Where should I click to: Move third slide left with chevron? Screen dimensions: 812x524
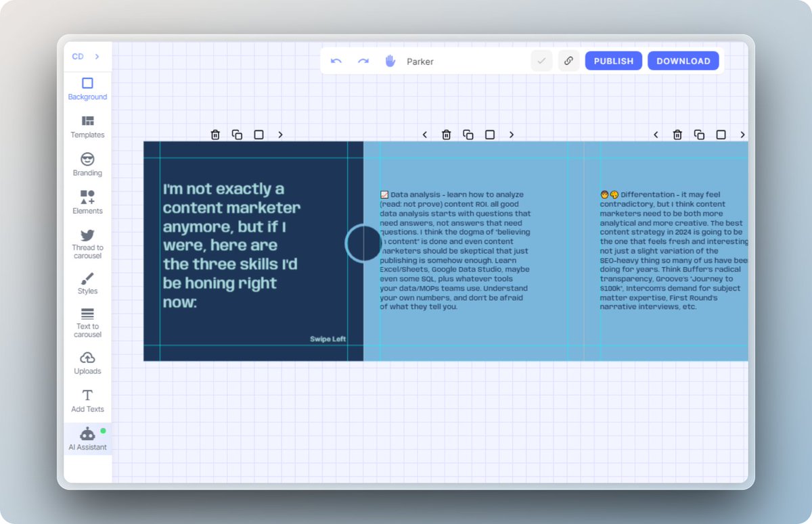coord(656,135)
